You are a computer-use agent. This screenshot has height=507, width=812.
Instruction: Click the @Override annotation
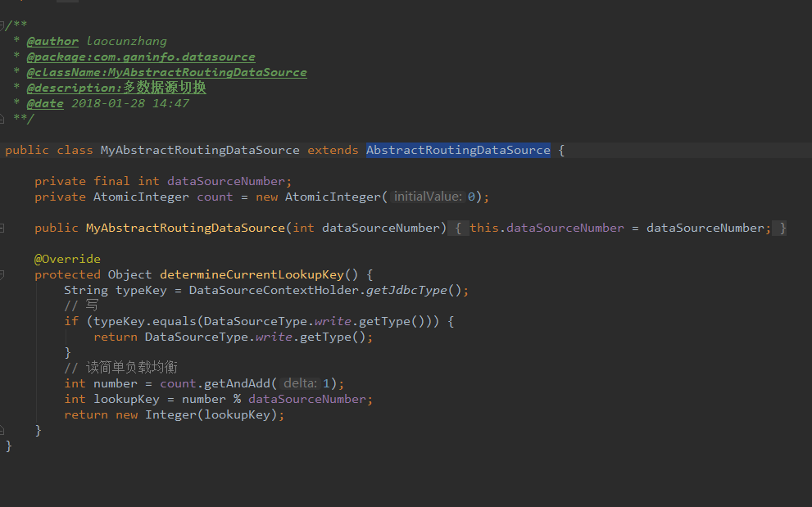pyautogui.click(x=67, y=259)
